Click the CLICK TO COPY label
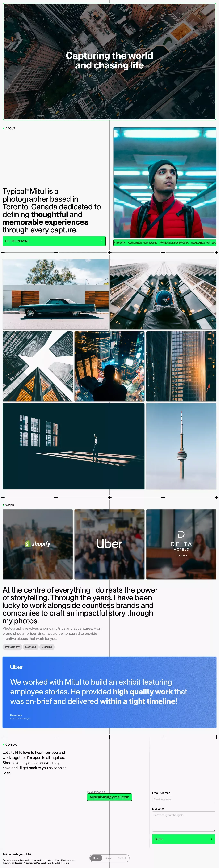Viewport: 219px width, 868px height. pos(96,791)
